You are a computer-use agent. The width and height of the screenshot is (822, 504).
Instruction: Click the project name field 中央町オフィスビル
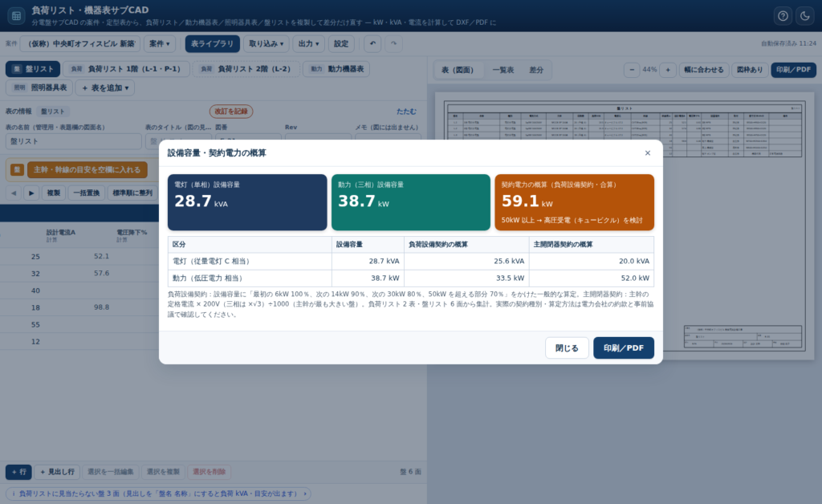pyautogui.click(x=80, y=43)
